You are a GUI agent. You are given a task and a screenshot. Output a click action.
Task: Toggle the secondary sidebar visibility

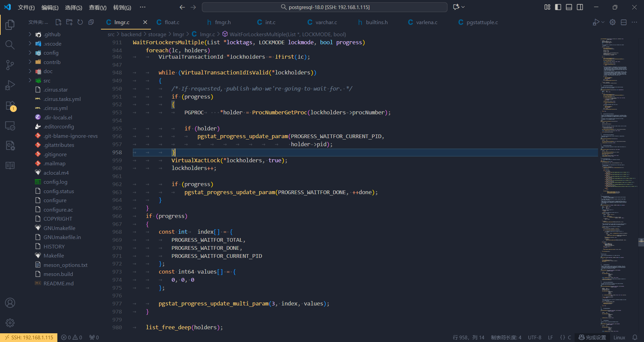tap(580, 7)
